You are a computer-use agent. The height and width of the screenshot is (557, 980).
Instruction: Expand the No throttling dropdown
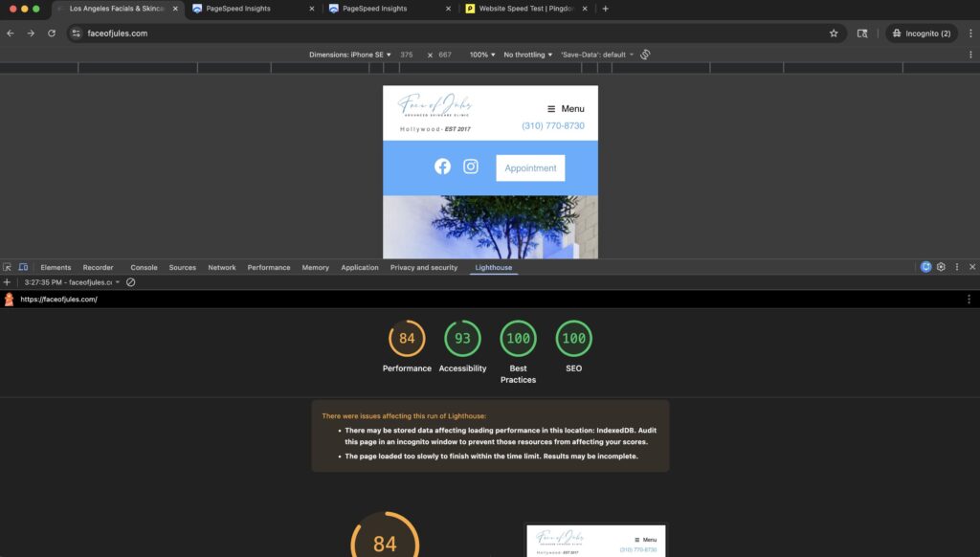[x=528, y=55]
